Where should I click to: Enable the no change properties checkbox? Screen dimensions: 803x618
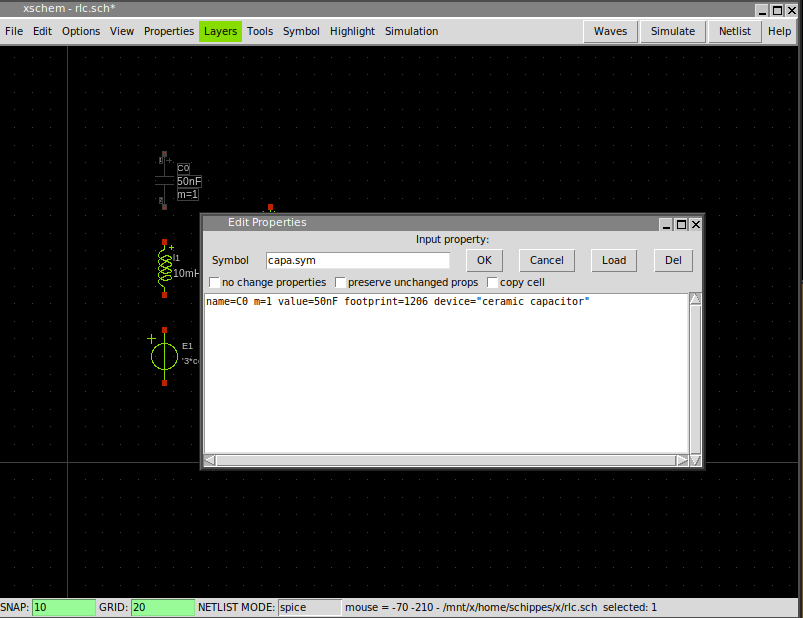pos(214,283)
